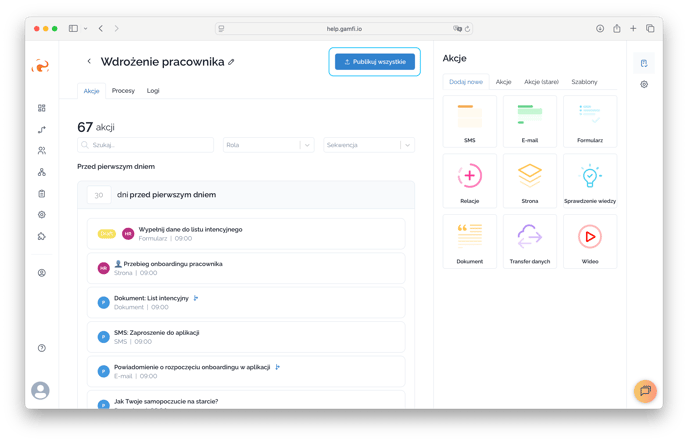Open the help question mark icon in sidebar

point(41,348)
